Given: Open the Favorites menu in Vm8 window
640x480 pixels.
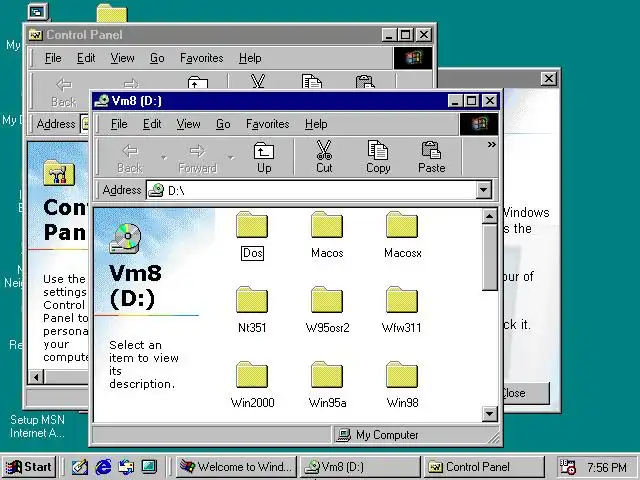Looking at the screenshot, I should click(x=267, y=124).
